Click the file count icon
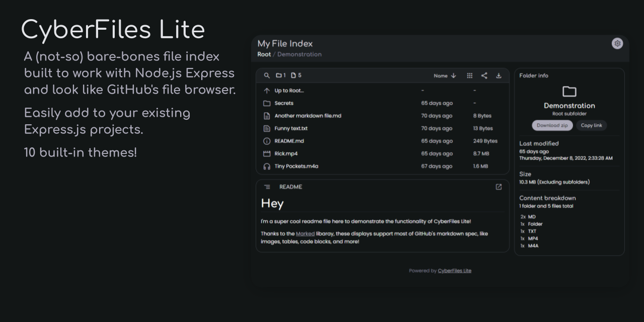The width and height of the screenshot is (644, 322). click(x=293, y=75)
